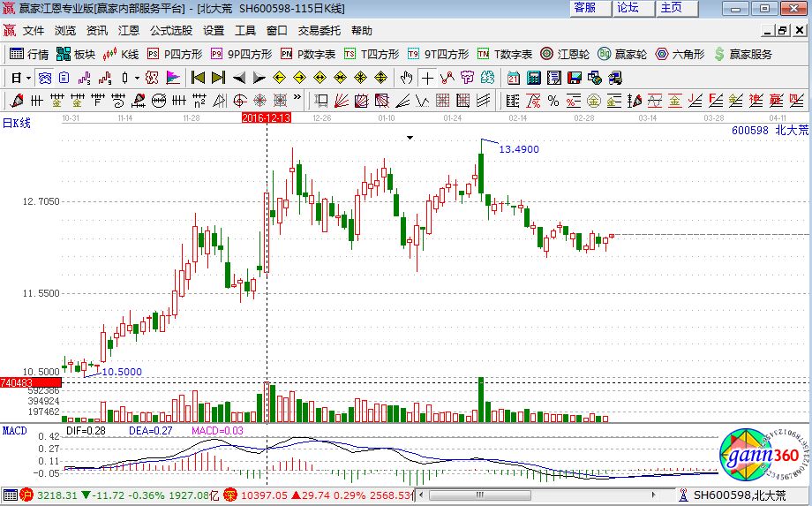Viewport: 812px width, 506px height.
Task: Click the 2016-12-13 red date marker
Action: click(267, 117)
